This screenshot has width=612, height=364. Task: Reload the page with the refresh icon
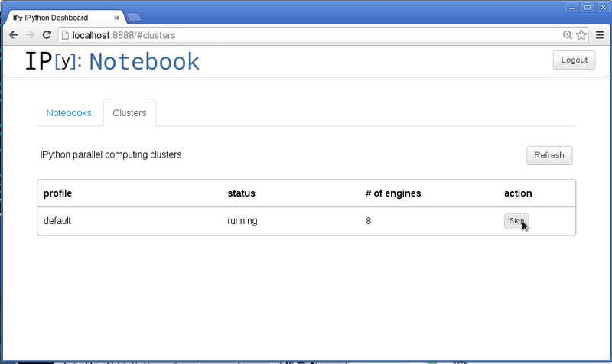point(47,35)
